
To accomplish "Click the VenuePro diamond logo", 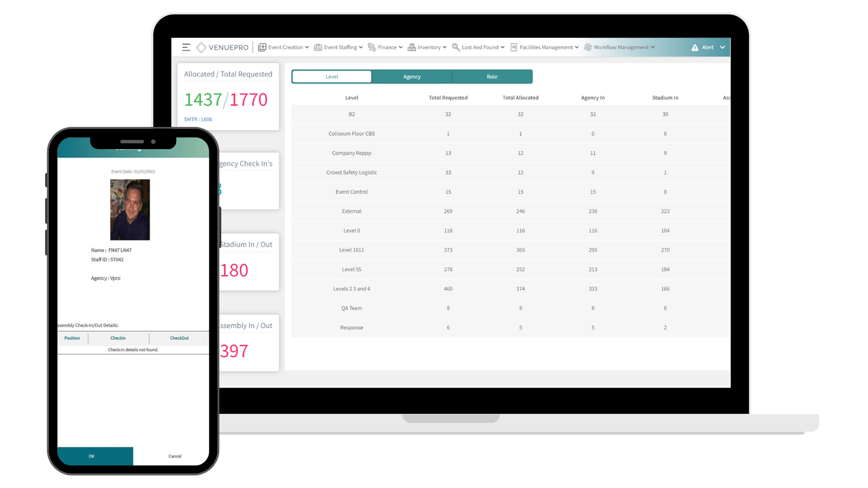I will click(x=201, y=48).
